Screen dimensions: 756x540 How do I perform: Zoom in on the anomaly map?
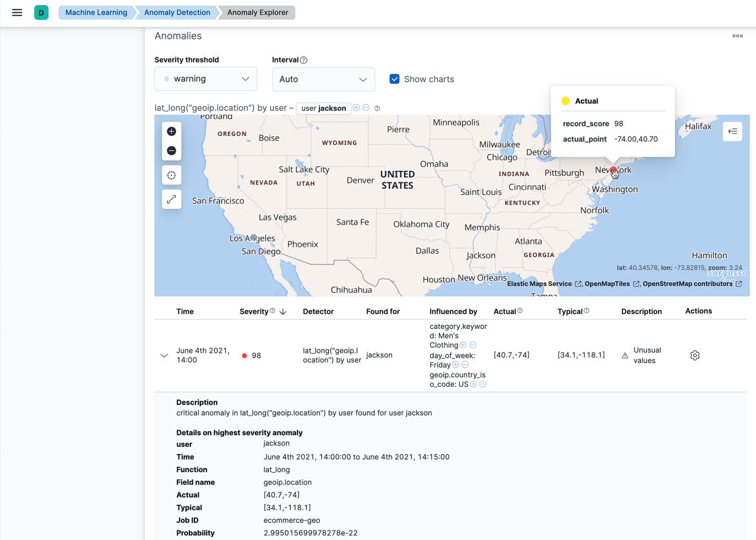point(171,131)
